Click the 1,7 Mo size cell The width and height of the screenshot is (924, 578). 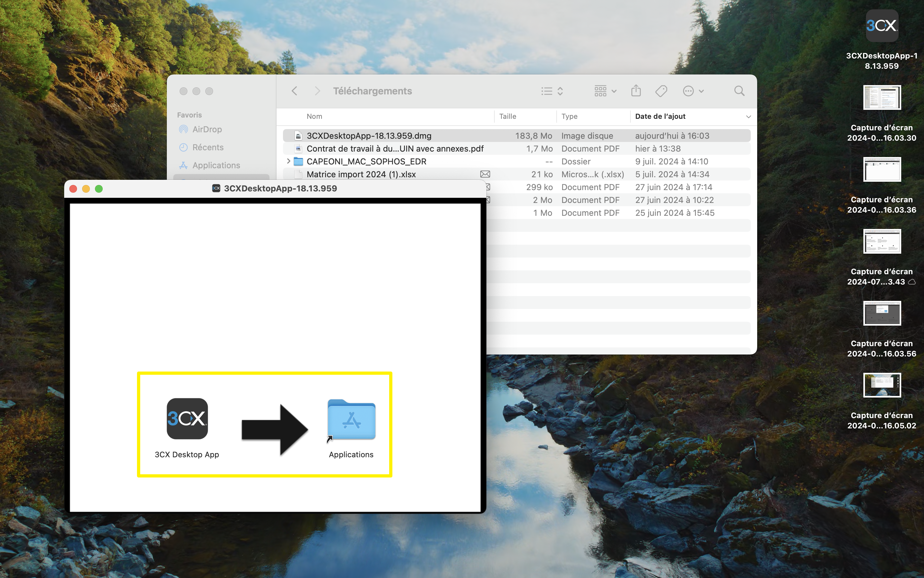539,149
